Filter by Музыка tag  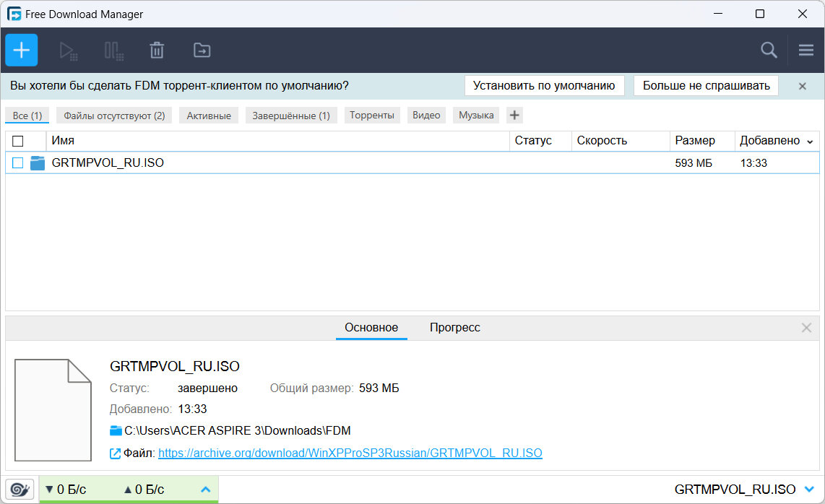click(476, 116)
